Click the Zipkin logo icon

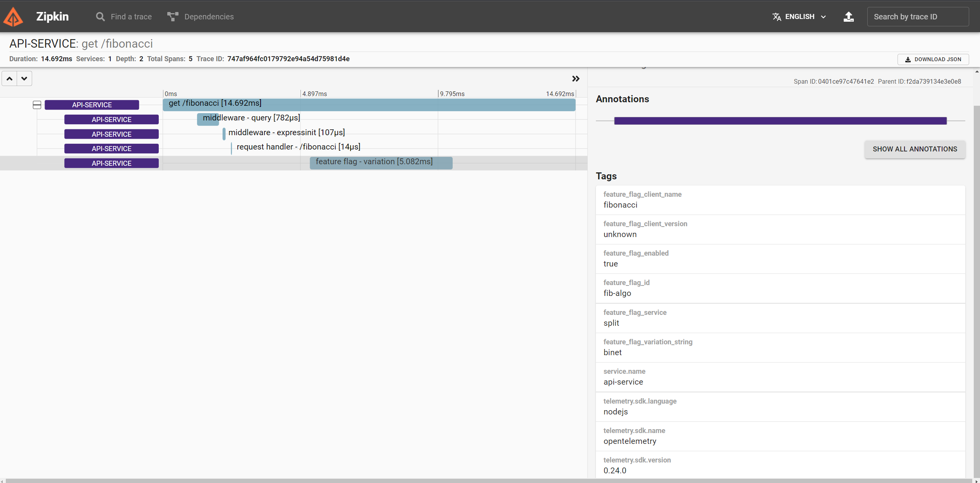tap(14, 17)
